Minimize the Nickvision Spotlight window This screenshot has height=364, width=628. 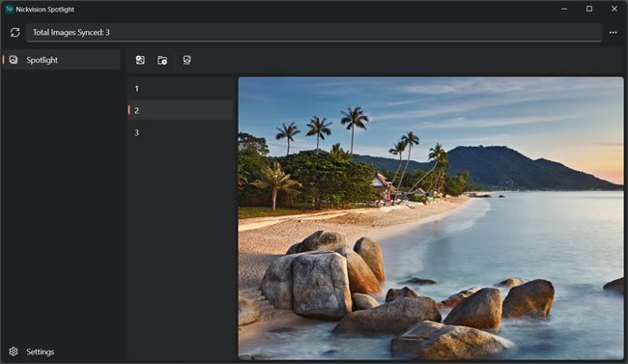[x=564, y=9]
